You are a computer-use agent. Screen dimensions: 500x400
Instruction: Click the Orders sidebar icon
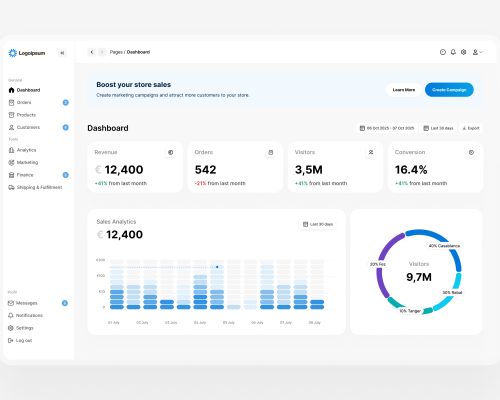pyautogui.click(x=11, y=102)
